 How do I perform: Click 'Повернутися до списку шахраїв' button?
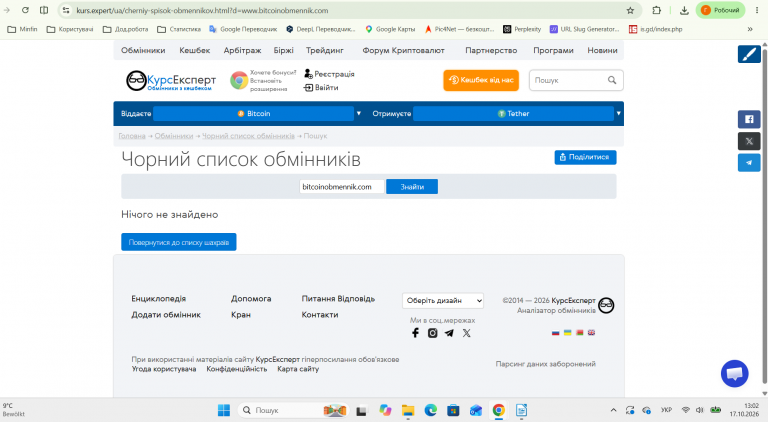coord(179,242)
